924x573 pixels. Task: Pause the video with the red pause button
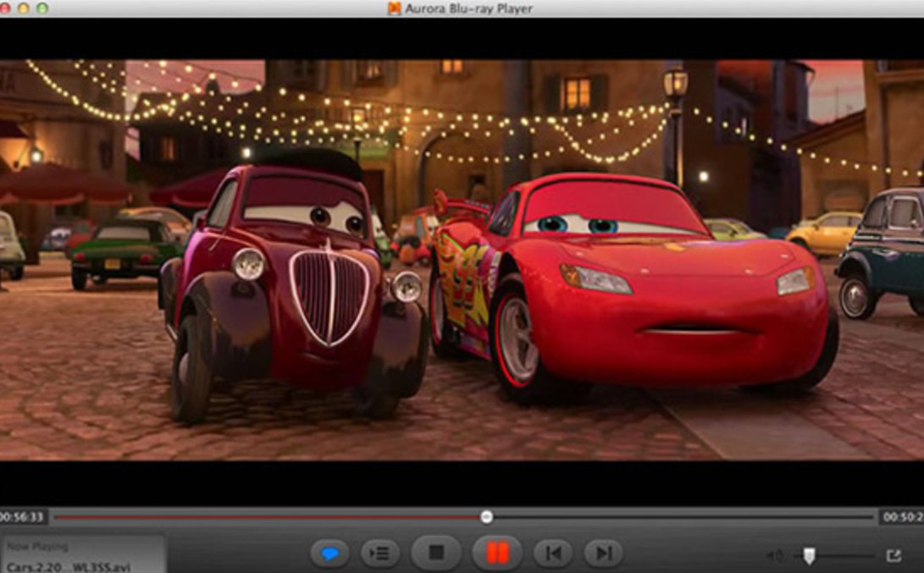coord(497,553)
